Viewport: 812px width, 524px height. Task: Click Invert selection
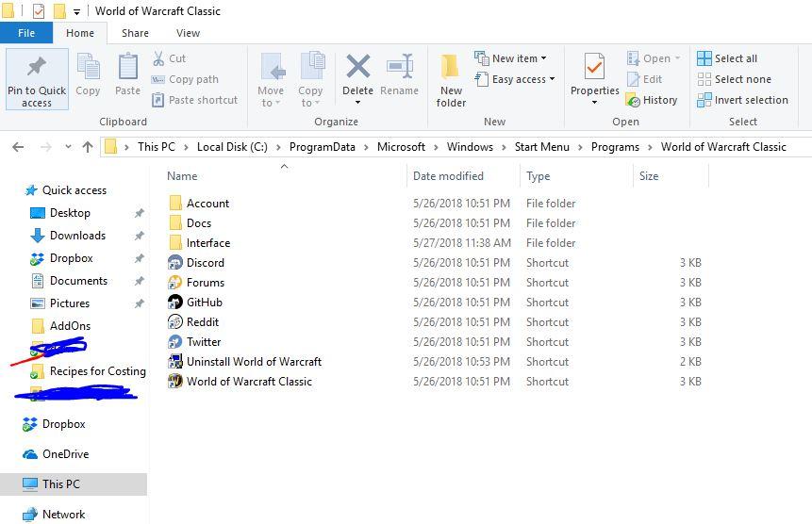pos(742,100)
